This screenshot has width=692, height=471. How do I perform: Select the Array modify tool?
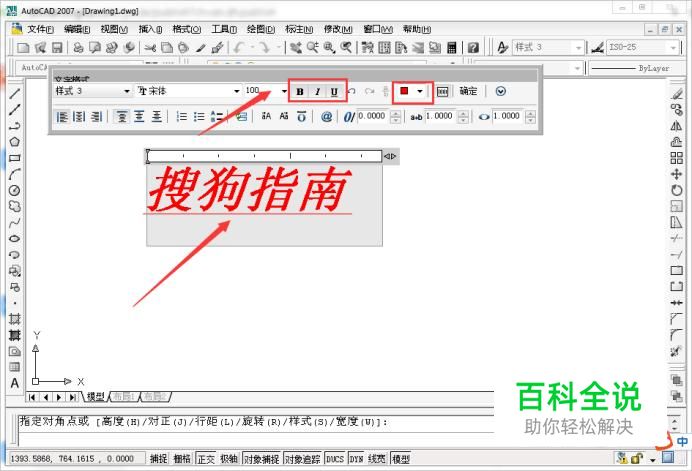click(x=676, y=158)
